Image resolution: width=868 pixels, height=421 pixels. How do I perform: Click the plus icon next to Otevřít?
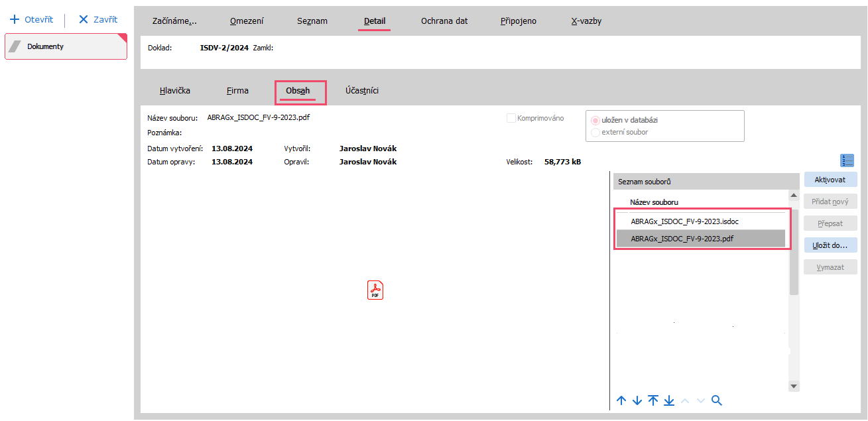[x=15, y=20]
